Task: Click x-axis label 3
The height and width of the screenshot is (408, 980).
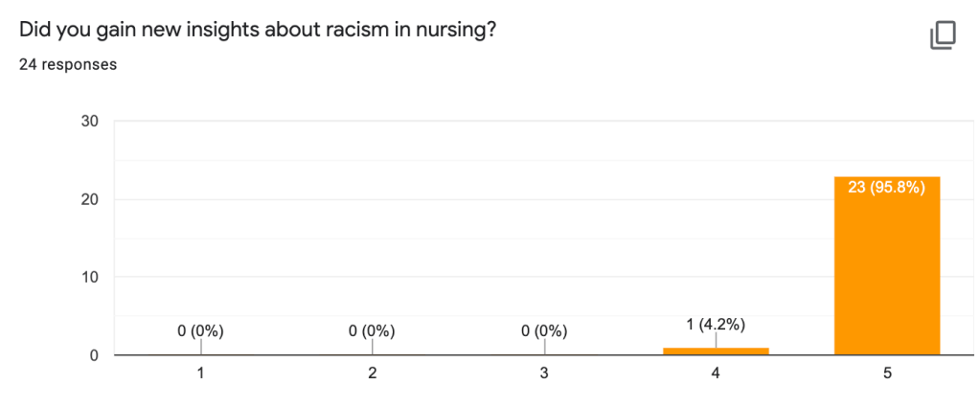Action: (x=544, y=374)
